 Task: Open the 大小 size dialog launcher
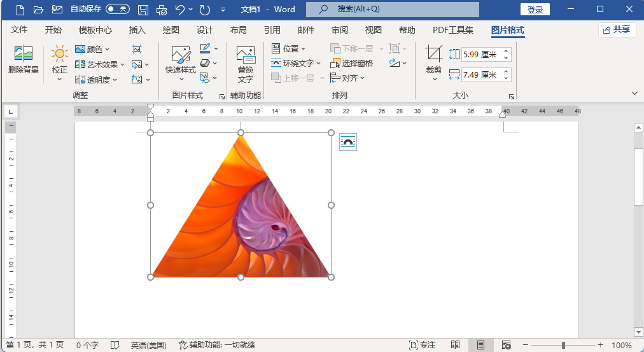pyautogui.click(x=512, y=97)
